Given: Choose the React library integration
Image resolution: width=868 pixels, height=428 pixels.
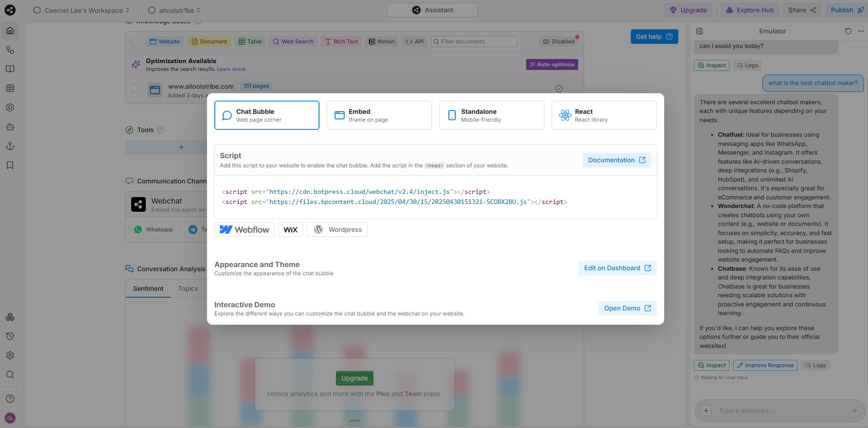Looking at the screenshot, I should [x=604, y=115].
